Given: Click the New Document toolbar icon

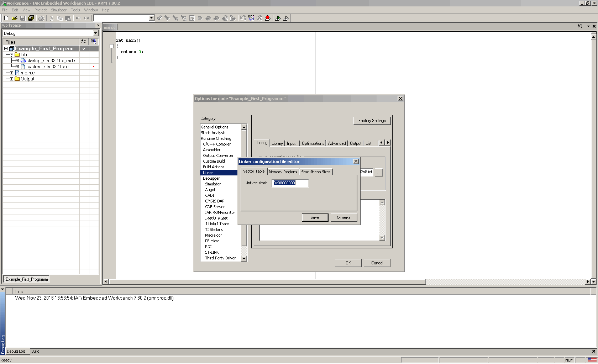Looking at the screenshot, I should coord(6,18).
